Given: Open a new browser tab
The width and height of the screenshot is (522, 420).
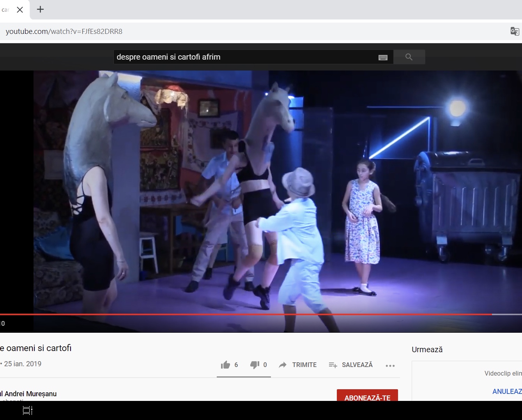Looking at the screenshot, I should [40, 9].
